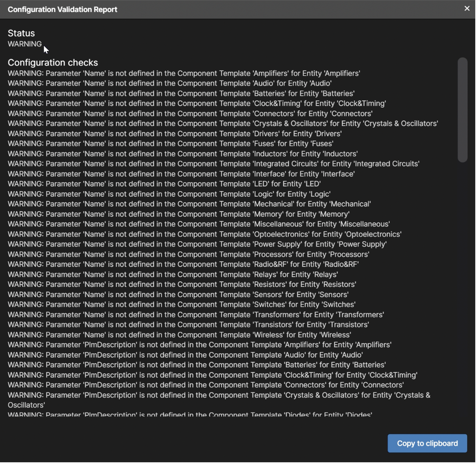Click the 'Name' warning for Entity 'Sensors'
Viewport: 476px width, 463px height.
pyautogui.click(x=179, y=295)
